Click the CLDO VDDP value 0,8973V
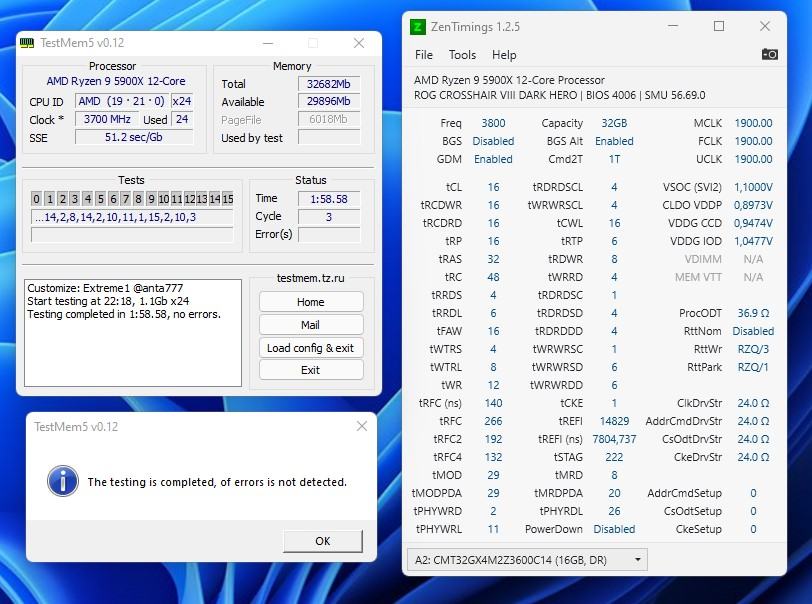Viewport: 812px width, 604px height. (753, 205)
